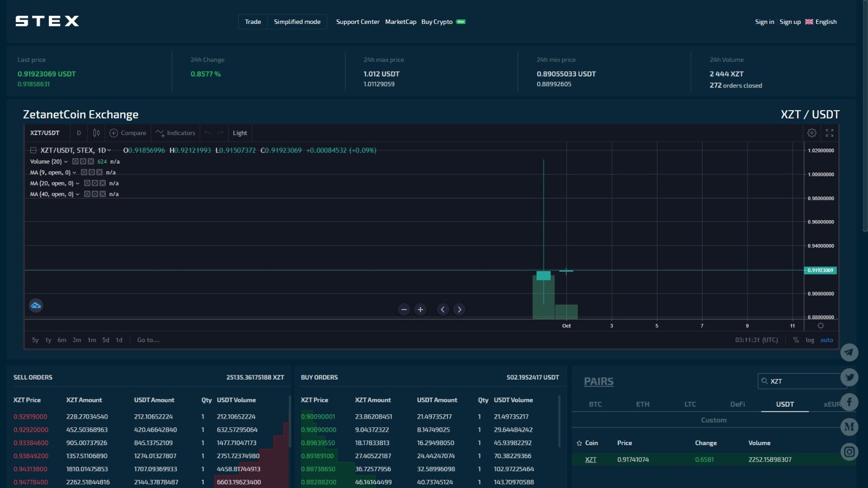Image resolution: width=868 pixels, height=488 pixels.
Task: Switch to Simplified mode
Action: click(x=297, y=22)
